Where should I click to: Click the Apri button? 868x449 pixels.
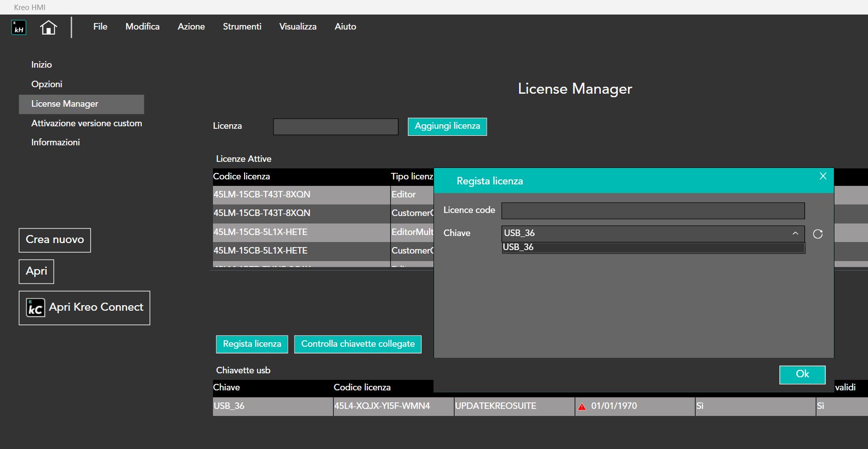[x=36, y=272]
